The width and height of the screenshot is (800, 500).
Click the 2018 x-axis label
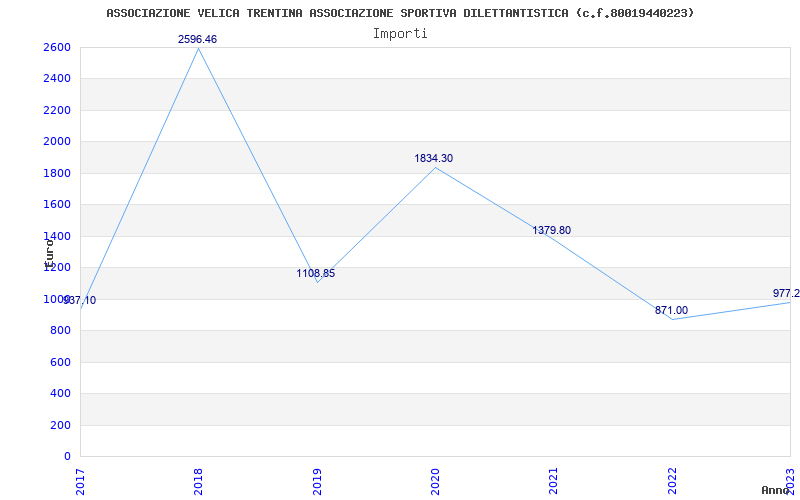198,481
